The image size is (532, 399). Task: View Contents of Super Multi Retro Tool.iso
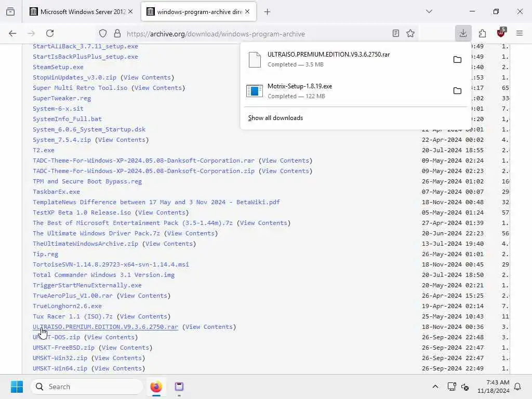158,88
